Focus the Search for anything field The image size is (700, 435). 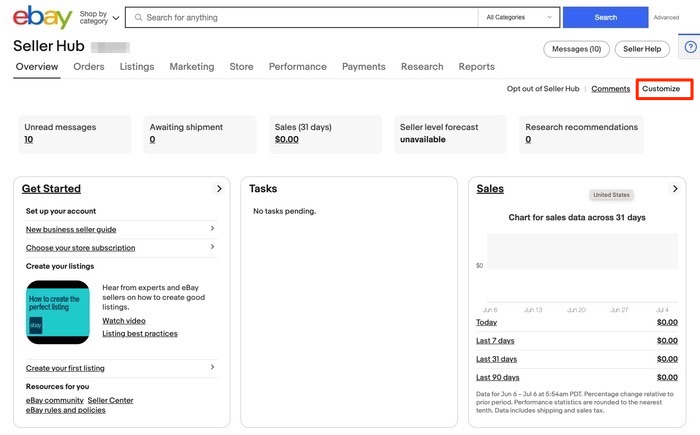[x=305, y=17]
